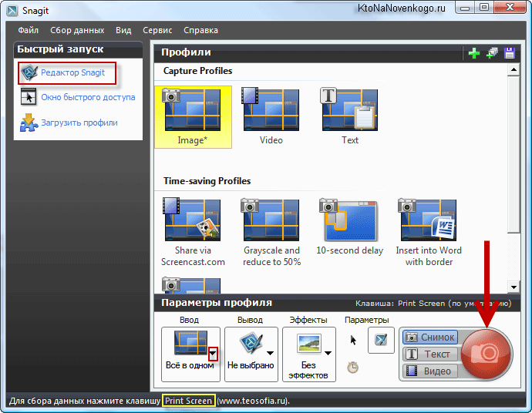Click profiles list scroll up arrow
This screenshot has height=413, width=532.
click(513, 70)
